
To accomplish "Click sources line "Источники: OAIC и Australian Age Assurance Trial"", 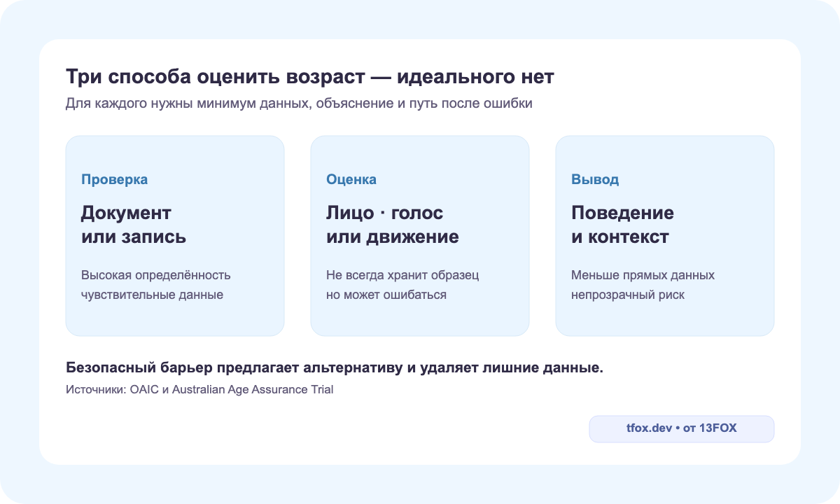I will [199, 389].
